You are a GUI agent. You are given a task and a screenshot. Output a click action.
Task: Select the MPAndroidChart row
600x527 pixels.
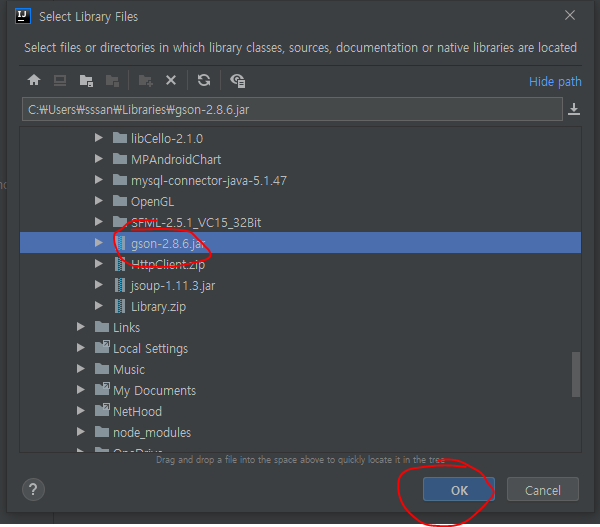click(x=300, y=159)
